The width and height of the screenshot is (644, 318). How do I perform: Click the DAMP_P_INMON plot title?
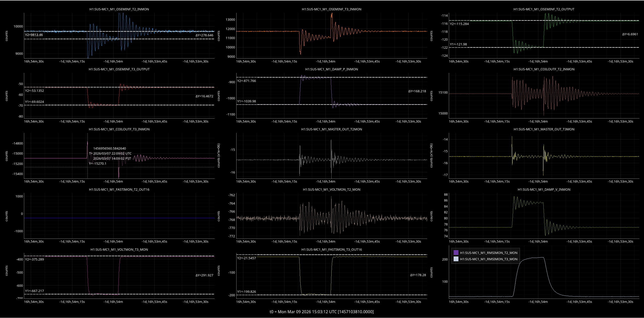click(x=331, y=69)
